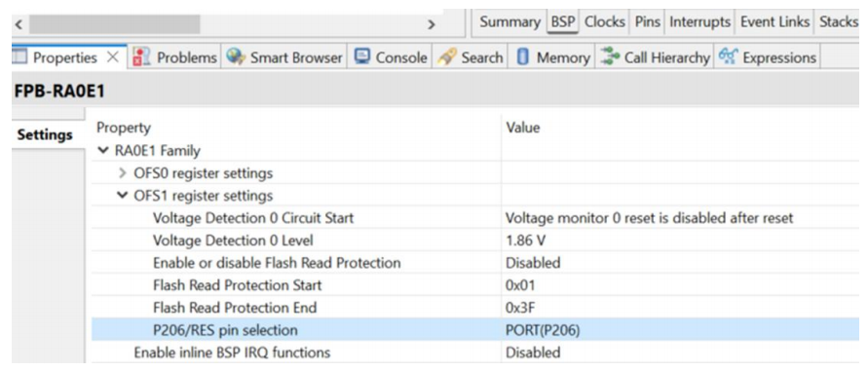
Task: Click the Properties view icon
Action: tap(19, 57)
